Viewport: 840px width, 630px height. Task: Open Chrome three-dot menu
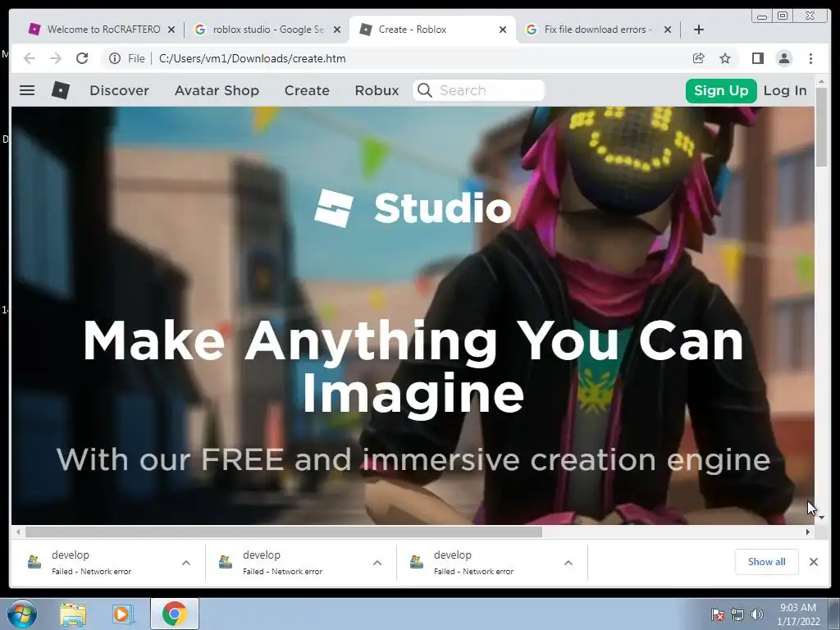coord(810,58)
